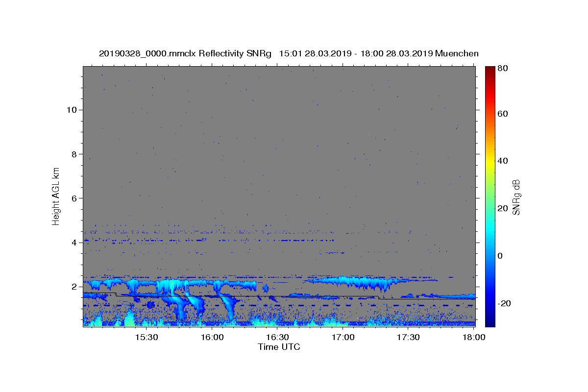Click the height tick label 8
This screenshot has height=392, width=588.
click(73, 154)
